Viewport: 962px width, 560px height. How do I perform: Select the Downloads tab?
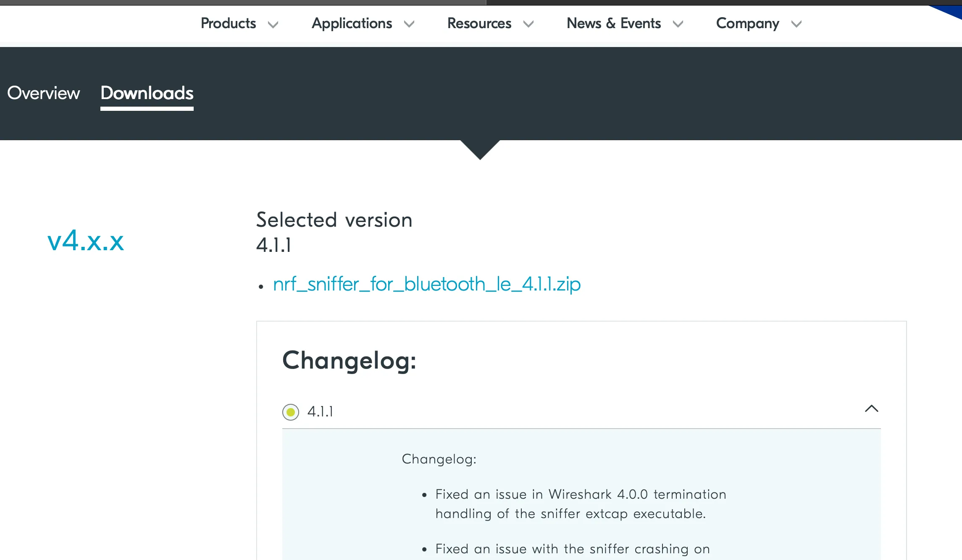point(147,93)
